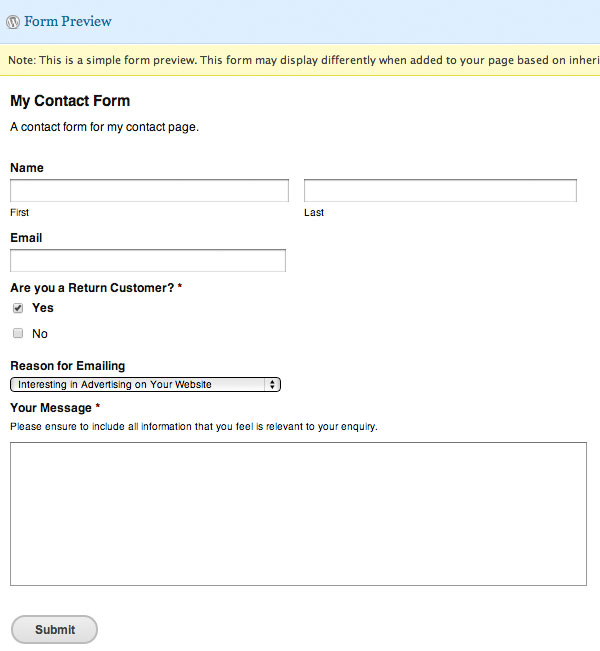Click inside the Your Message text area
Screen dimensions: 600x651
[x=299, y=514]
